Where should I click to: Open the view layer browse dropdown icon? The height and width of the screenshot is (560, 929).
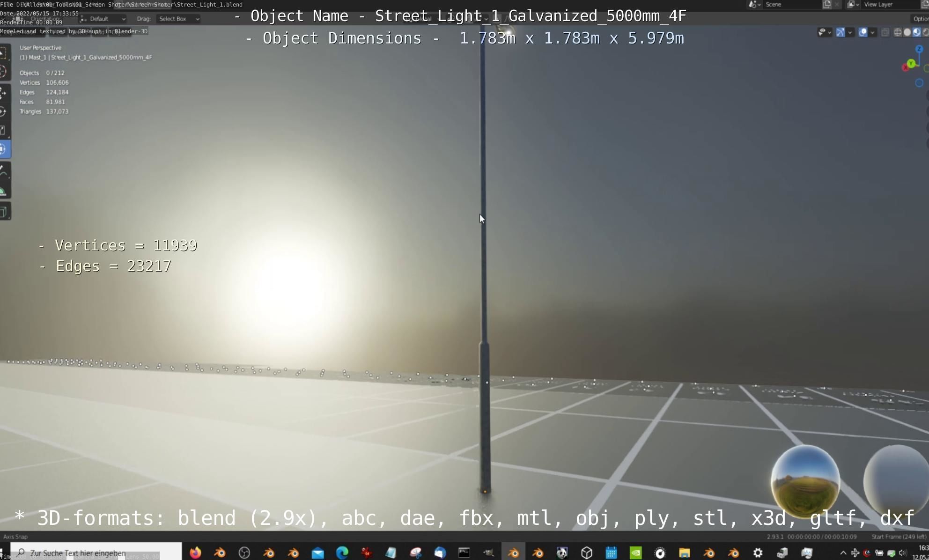click(853, 5)
